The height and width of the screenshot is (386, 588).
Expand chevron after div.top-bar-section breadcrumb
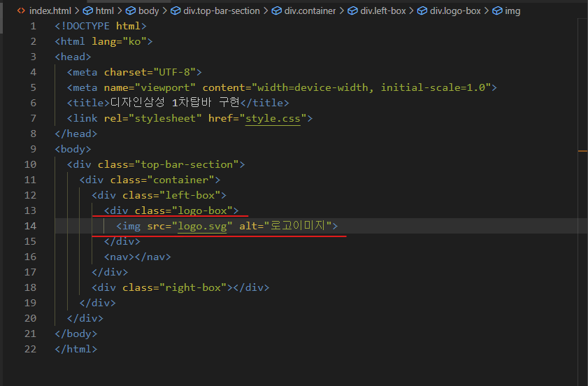coord(266,11)
